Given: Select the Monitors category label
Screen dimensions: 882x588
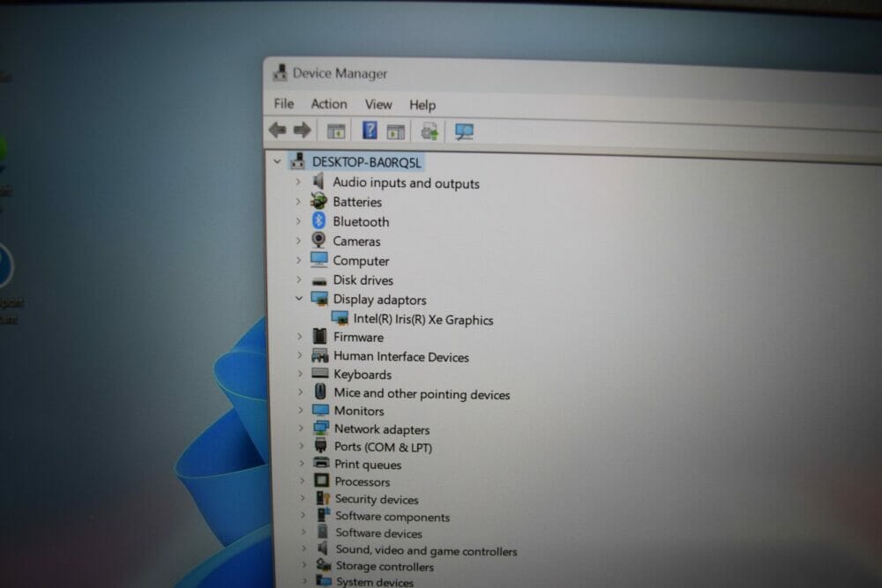Looking at the screenshot, I should click(x=359, y=411).
